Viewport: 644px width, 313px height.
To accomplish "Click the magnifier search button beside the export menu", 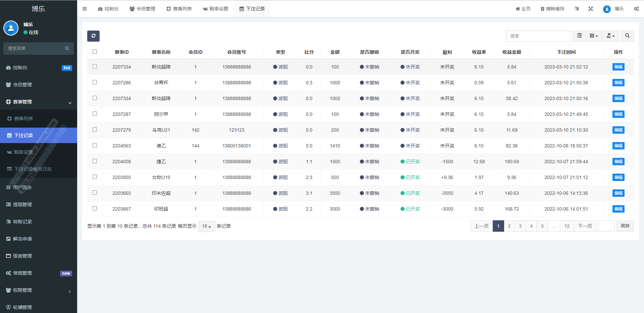I will pyautogui.click(x=627, y=36).
